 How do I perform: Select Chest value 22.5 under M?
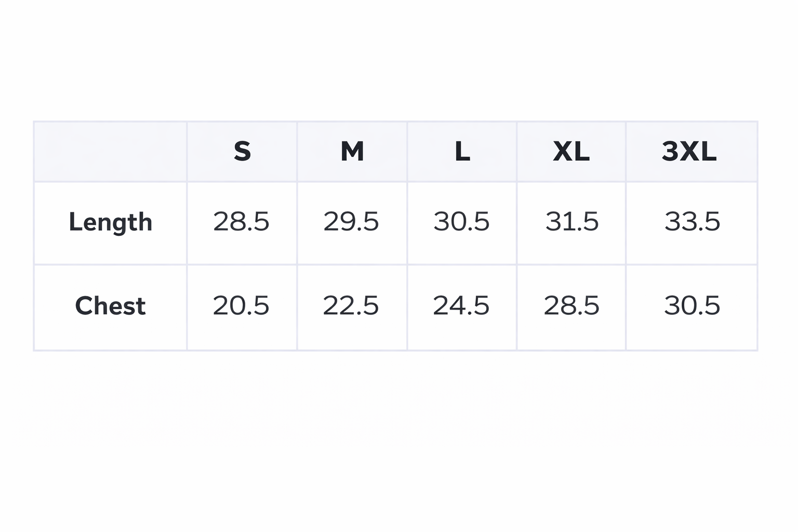(x=351, y=305)
